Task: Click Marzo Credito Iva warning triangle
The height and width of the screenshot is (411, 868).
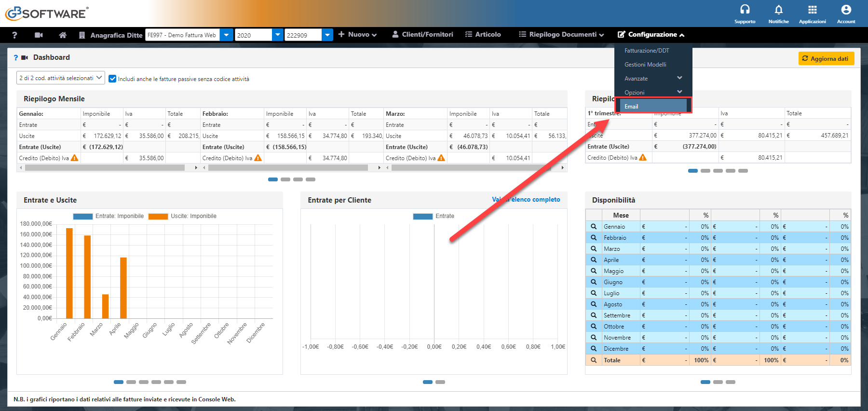Action: coord(441,158)
